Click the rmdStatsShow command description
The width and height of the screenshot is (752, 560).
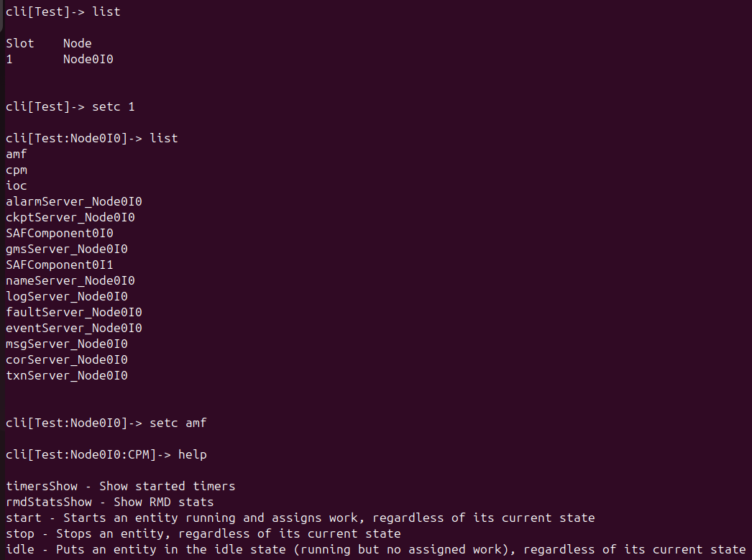point(109,502)
